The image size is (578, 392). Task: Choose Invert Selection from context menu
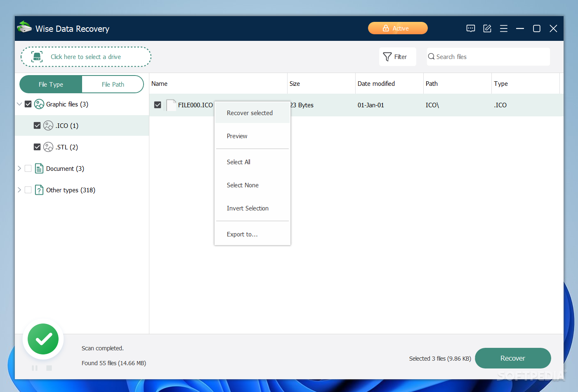point(252,208)
